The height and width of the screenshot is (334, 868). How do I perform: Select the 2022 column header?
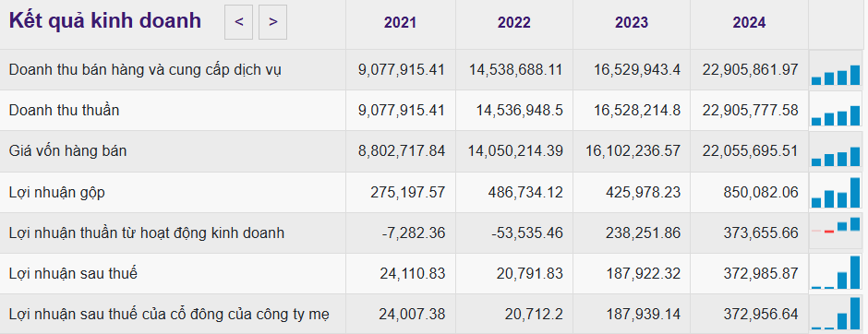[513, 23]
